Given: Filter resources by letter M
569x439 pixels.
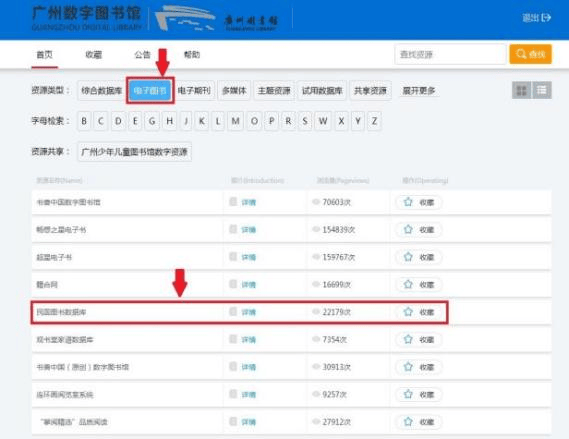Looking at the screenshot, I should coord(236,121).
